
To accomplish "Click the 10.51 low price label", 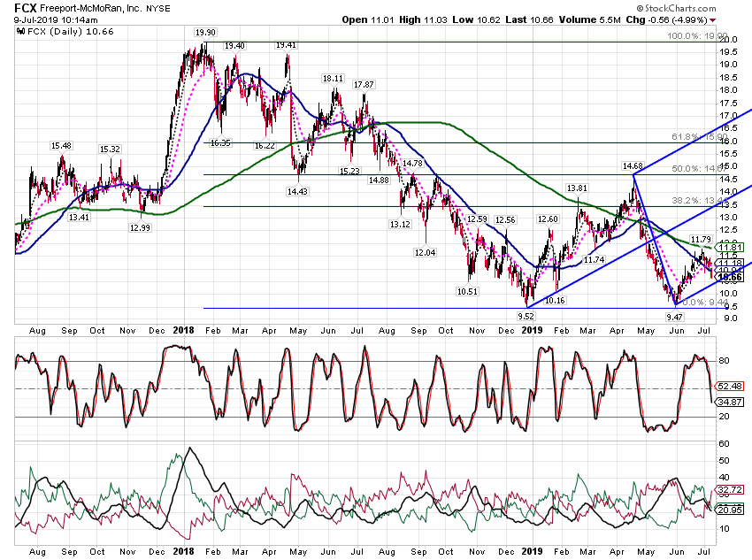I will pyautogui.click(x=467, y=292).
